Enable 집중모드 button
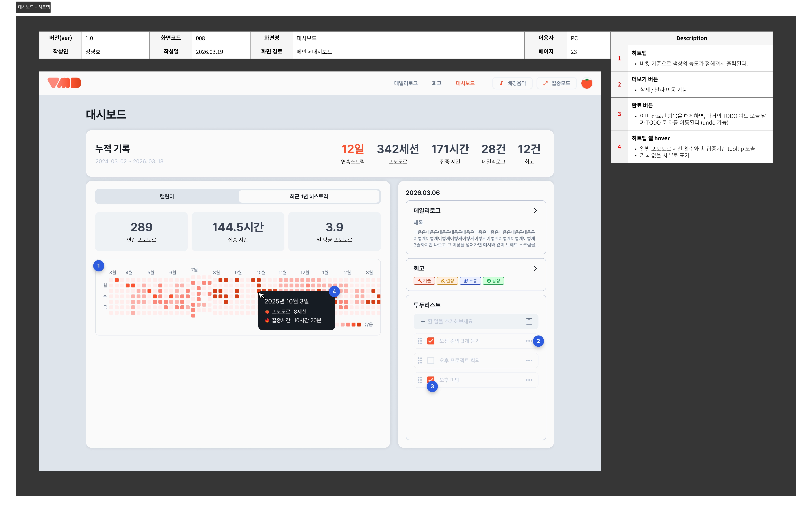The image size is (812, 512). tap(556, 83)
